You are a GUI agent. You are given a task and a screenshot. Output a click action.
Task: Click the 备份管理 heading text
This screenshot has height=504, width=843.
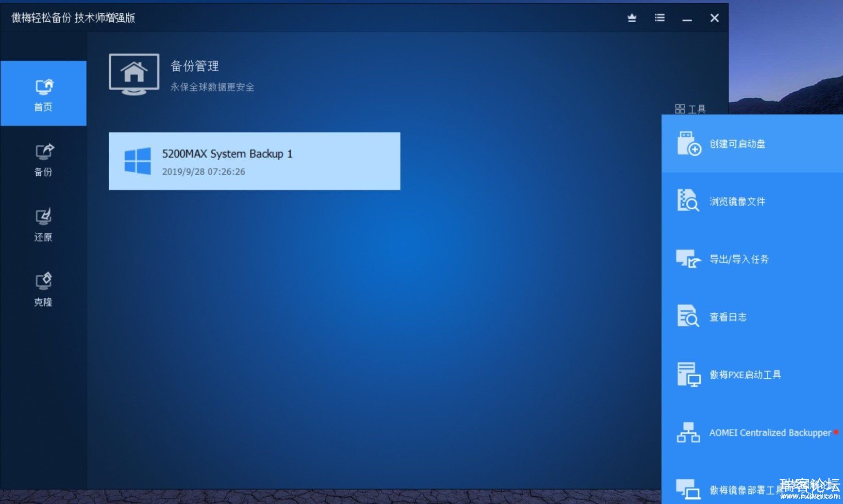coord(195,66)
